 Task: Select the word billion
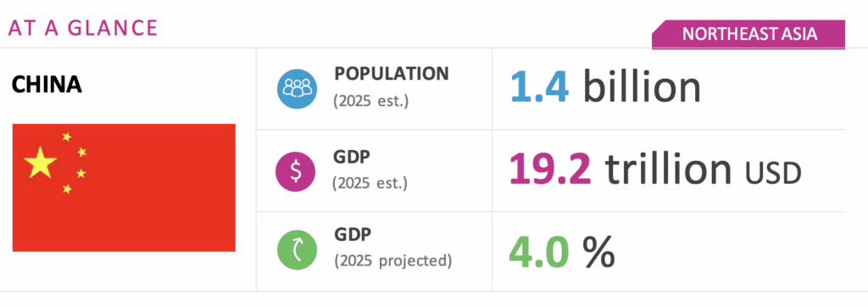643,87
